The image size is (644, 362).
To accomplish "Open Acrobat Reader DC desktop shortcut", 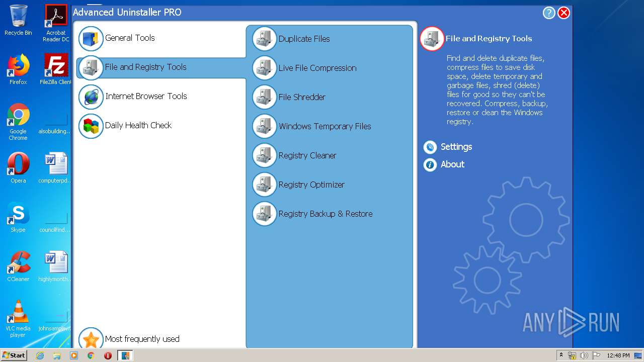I will pyautogui.click(x=56, y=23).
